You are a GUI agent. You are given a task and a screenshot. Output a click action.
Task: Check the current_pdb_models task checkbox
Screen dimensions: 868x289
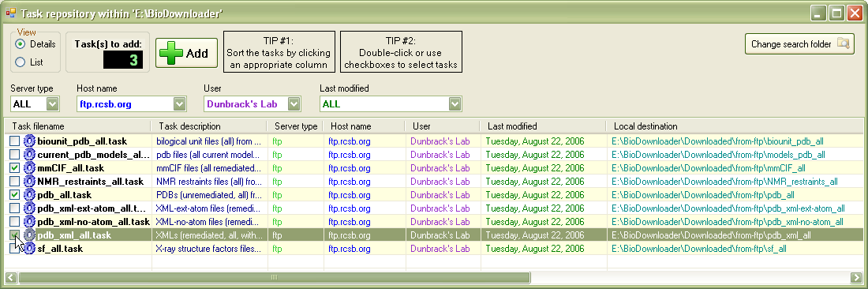pyautogui.click(x=14, y=155)
